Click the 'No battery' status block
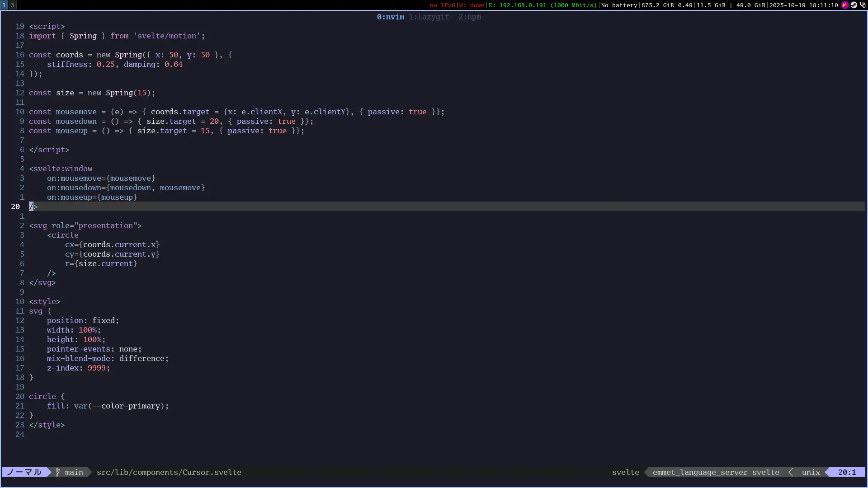The width and height of the screenshot is (868, 488). tap(619, 5)
